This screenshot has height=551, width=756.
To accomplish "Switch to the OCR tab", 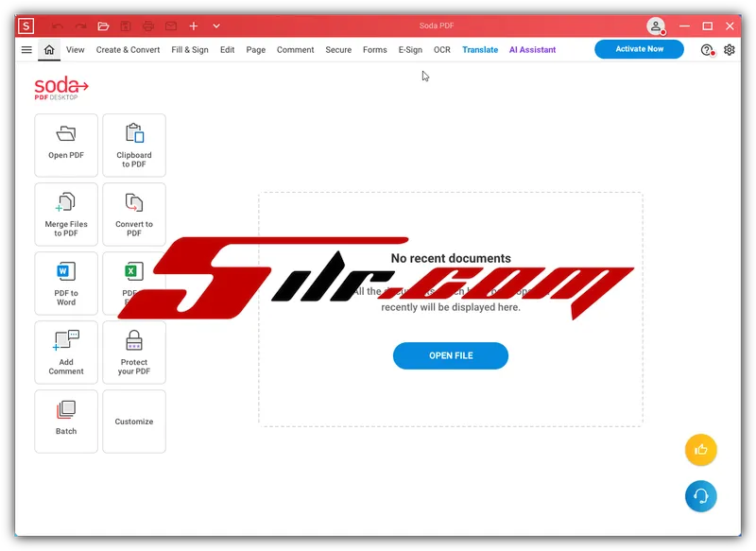I will pyautogui.click(x=441, y=50).
